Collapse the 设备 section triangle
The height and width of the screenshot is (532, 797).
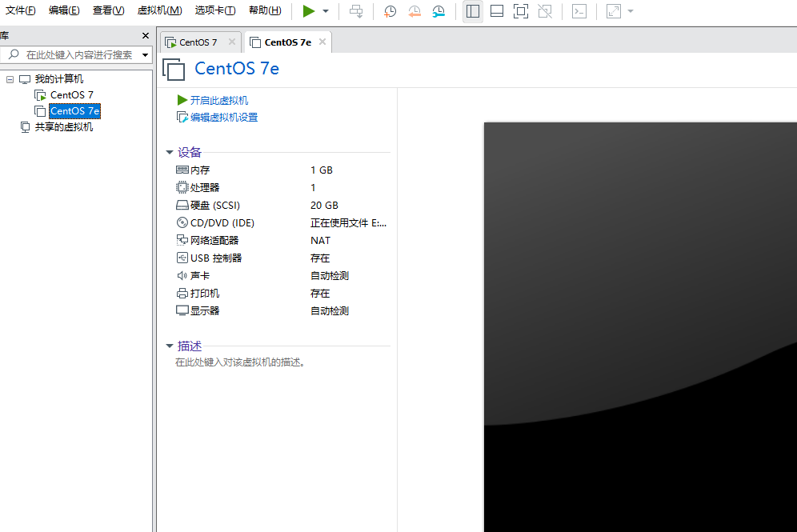click(170, 152)
